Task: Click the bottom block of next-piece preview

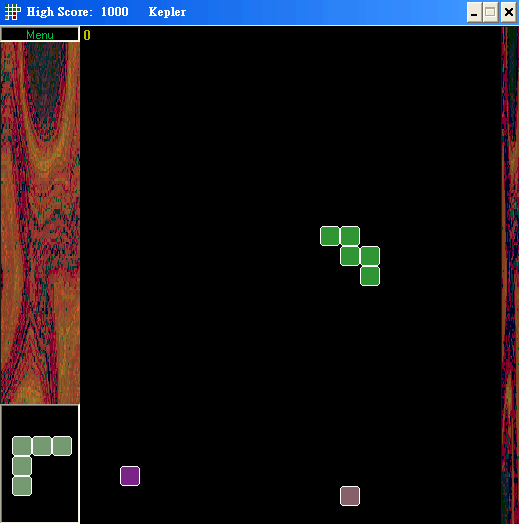Action: (x=22, y=486)
